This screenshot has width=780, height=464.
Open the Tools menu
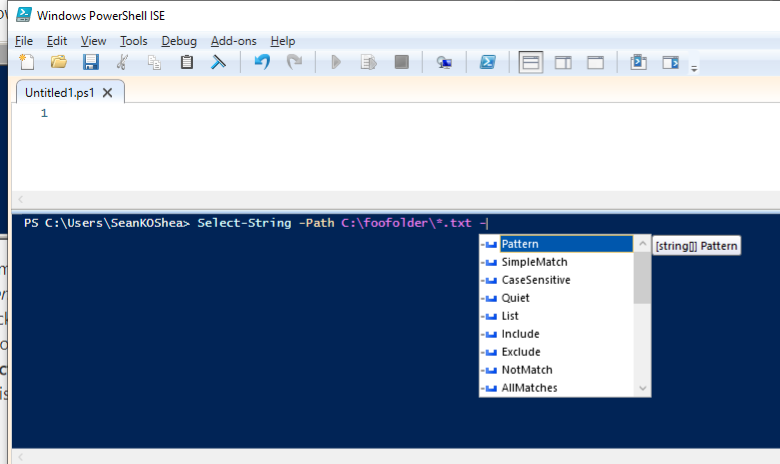134,41
